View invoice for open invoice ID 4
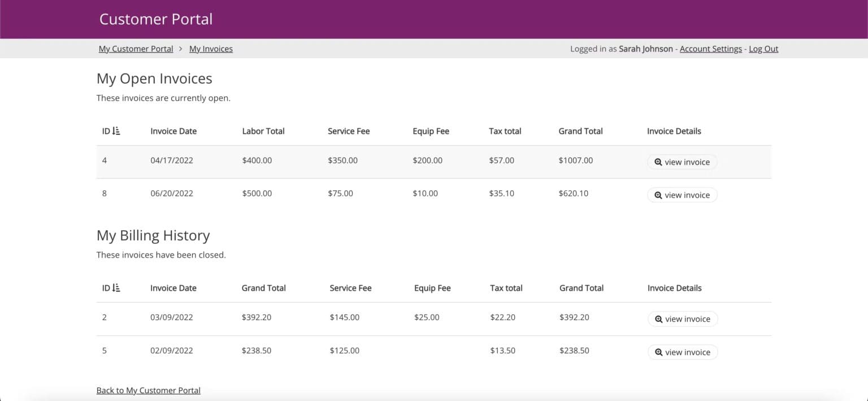This screenshot has height=401, width=868. click(x=682, y=162)
